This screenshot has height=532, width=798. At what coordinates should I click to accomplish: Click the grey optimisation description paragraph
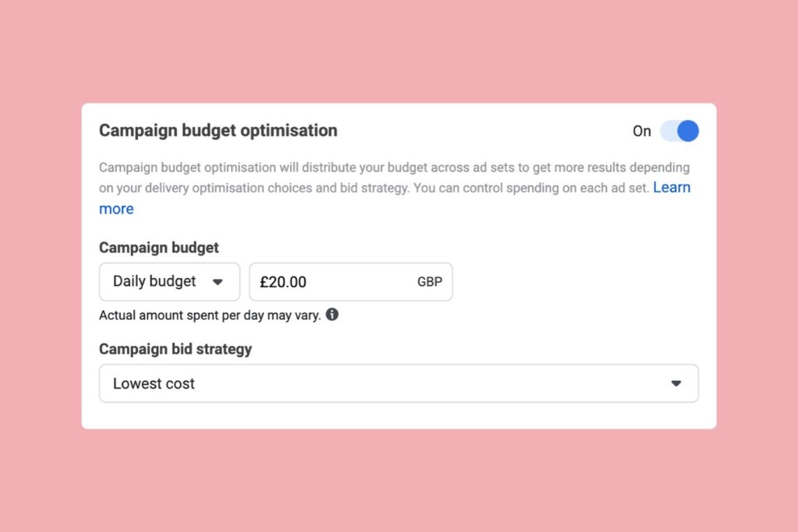pyautogui.click(x=374, y=178)
